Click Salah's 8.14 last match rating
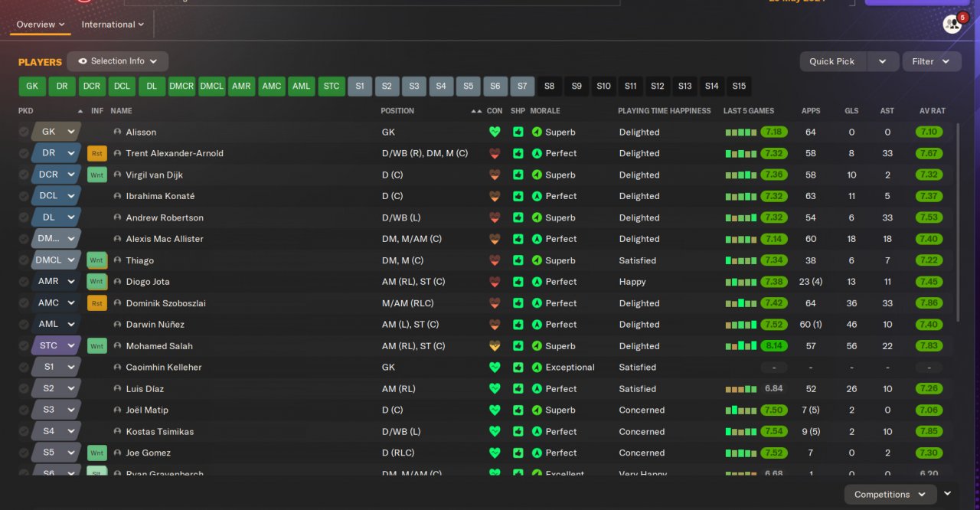This screenshot has width=980, height=510. coord(773,346)
